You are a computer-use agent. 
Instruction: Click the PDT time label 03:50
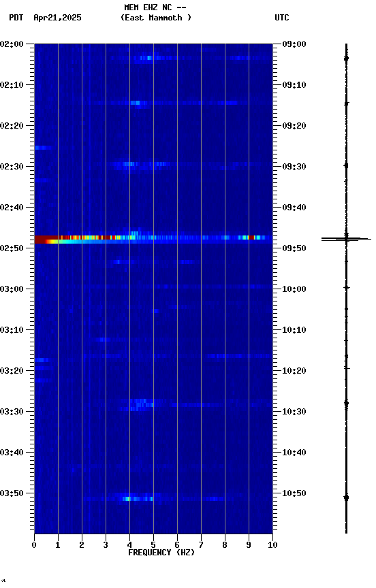(12, 493)
